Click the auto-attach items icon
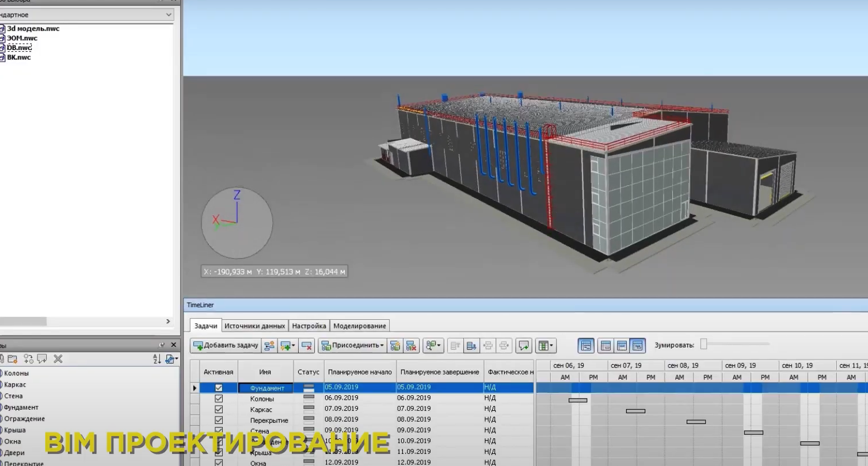Screen dimensions: 868x466 395,345
